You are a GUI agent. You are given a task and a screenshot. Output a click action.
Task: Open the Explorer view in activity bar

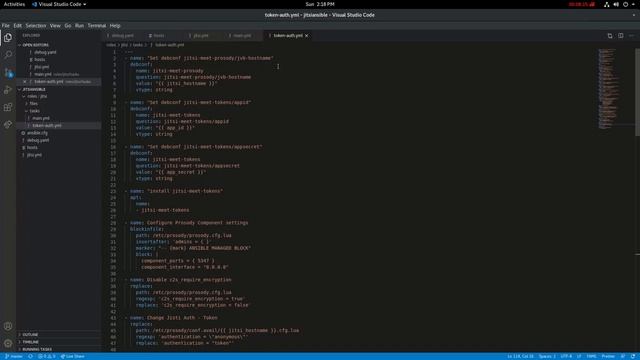[8, 38]
